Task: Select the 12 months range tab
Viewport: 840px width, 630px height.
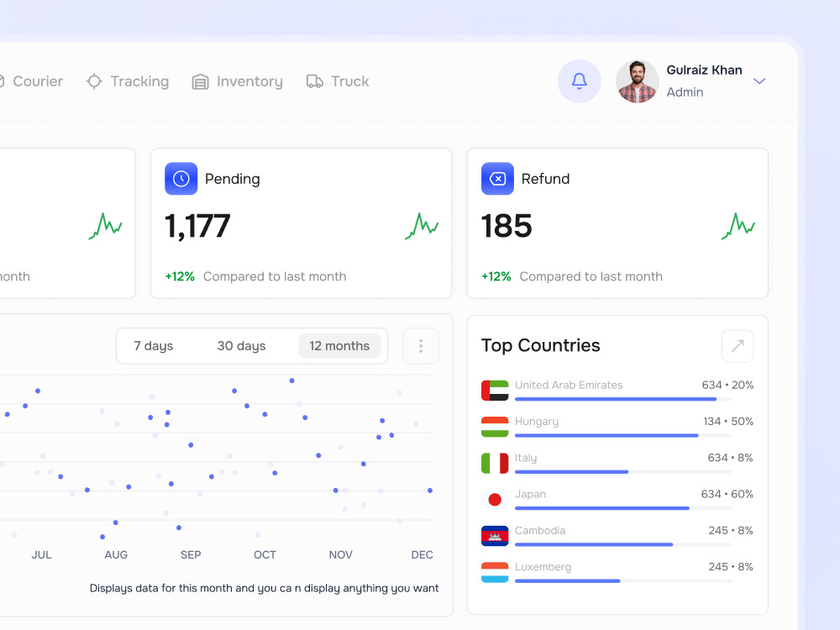Action: tap(339, 346)
